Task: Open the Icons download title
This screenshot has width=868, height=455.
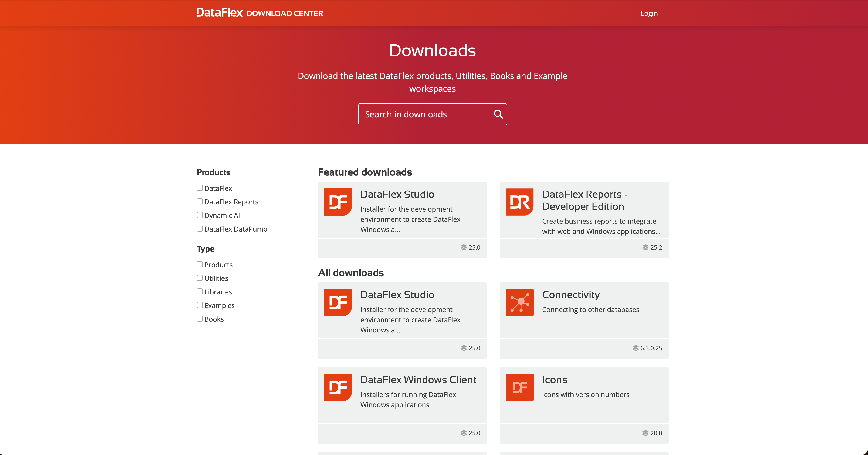Action: point(555,380)
